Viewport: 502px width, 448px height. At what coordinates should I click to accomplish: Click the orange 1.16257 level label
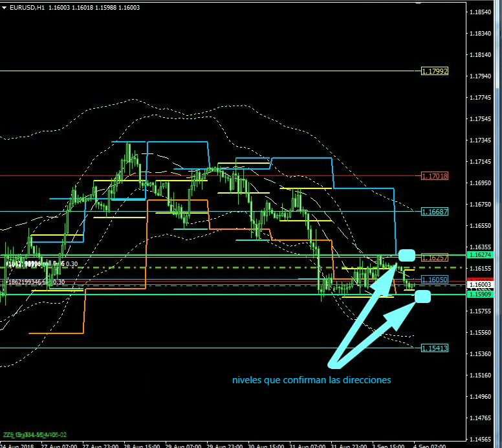tap(434, 258)
